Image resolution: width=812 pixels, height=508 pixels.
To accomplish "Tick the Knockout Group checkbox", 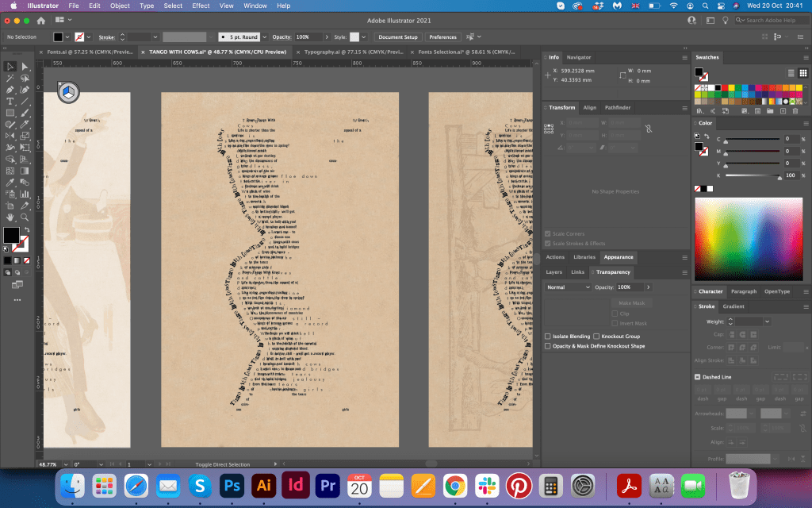I will click(596, 337).
